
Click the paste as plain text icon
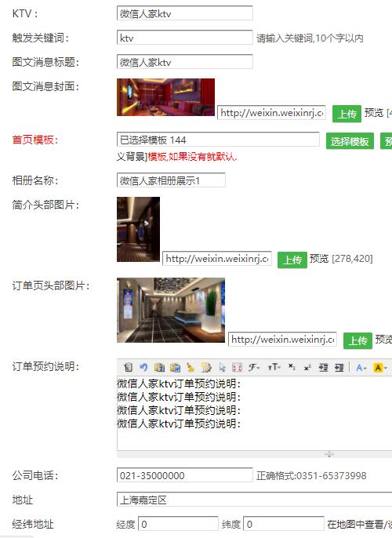pyautogui.click(x=159, y=368)
